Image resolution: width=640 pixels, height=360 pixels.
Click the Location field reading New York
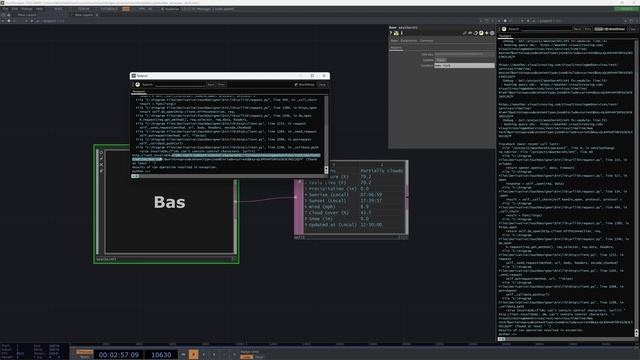pyautogui.click(x=464, y=65)
